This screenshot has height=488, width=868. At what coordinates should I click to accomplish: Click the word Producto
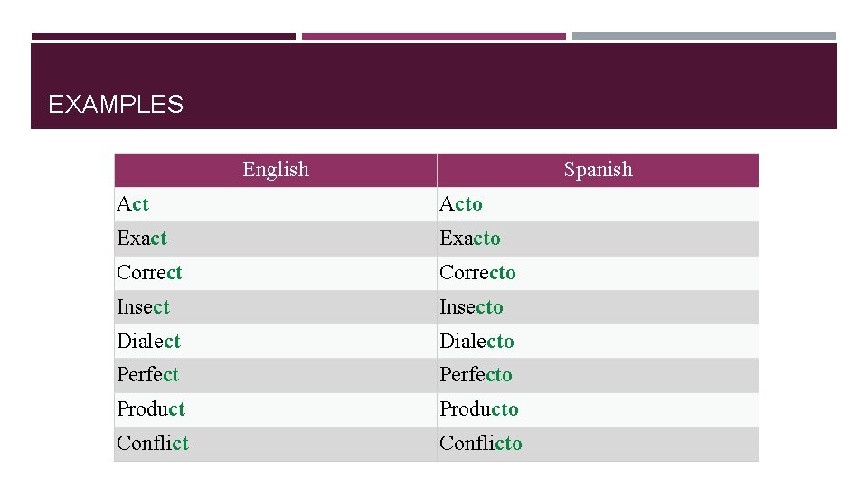tap(479, 409)
